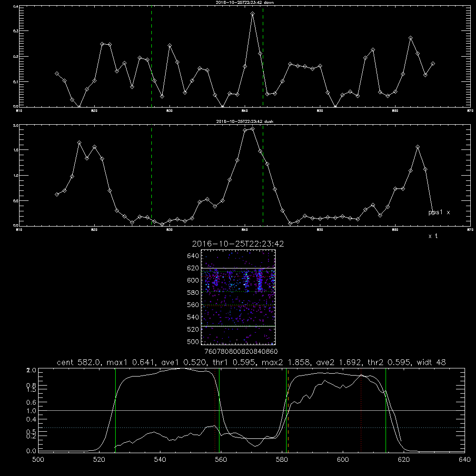476x476 pixels.
Task: Click the rightmost green vertical line in the bottom plot
Action: click(386, 410)
